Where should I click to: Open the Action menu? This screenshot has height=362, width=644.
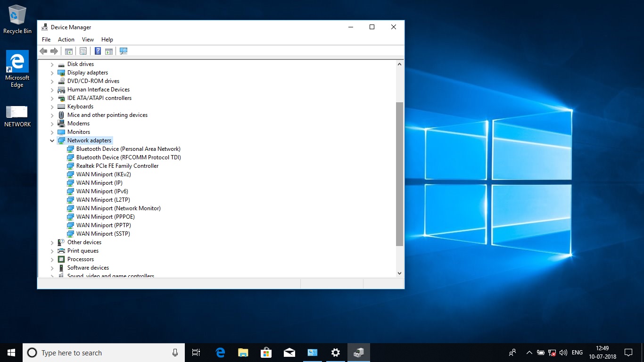66,40
